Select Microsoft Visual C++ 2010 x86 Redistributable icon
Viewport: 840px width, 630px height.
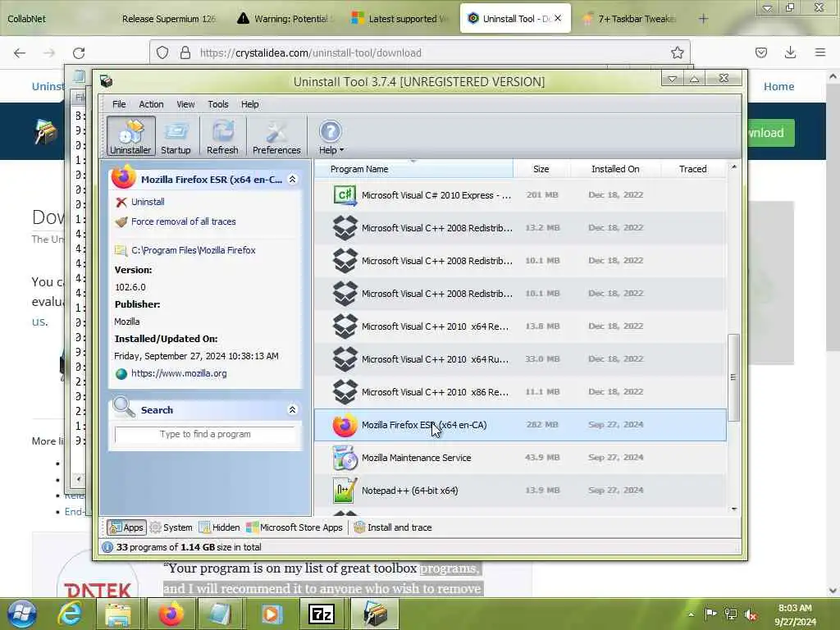345,391
